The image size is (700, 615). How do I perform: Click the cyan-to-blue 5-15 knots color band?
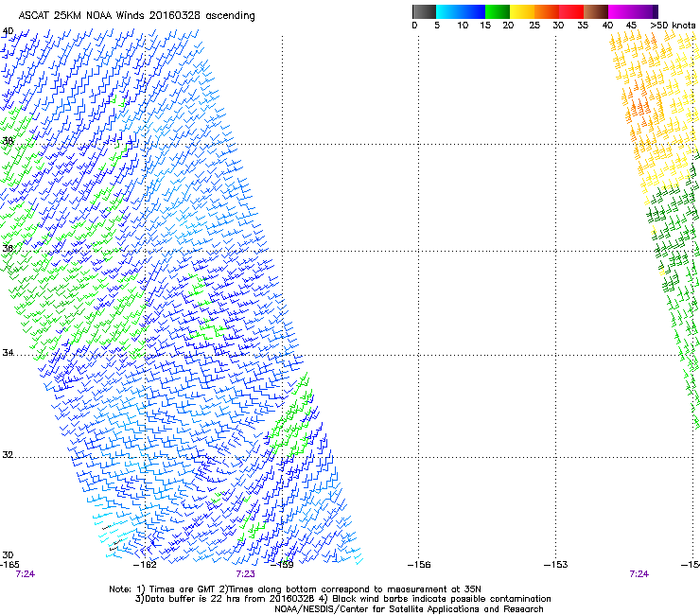(461, 11)
